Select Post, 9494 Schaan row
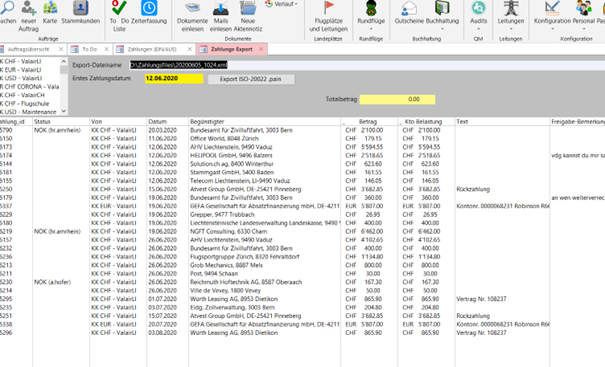This screenshot has width=605, height=367. click(302, 274)
